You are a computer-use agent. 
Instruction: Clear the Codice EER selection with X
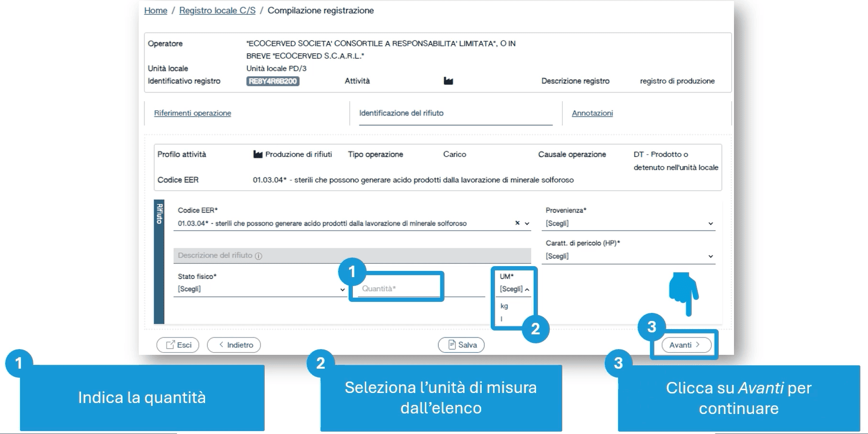coord(517,223)
